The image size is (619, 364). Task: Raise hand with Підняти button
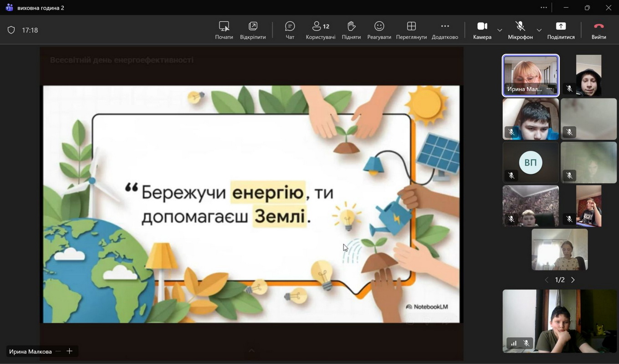coord(351,30)
